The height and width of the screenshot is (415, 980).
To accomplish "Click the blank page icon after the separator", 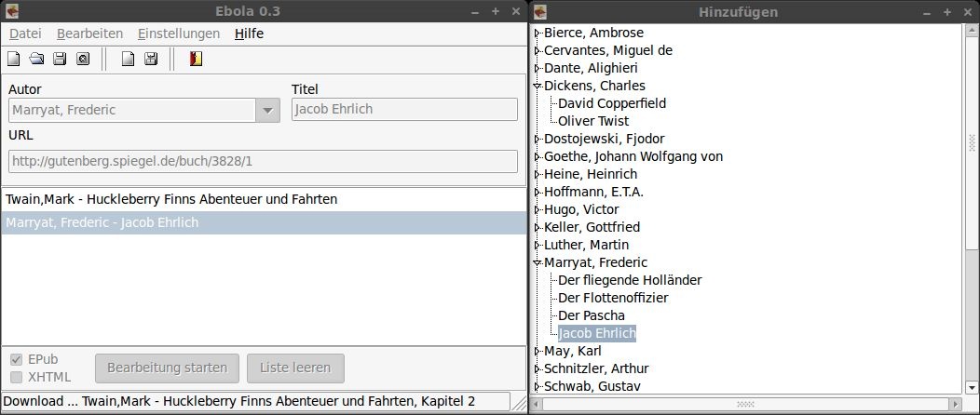I will coord(129,60).
